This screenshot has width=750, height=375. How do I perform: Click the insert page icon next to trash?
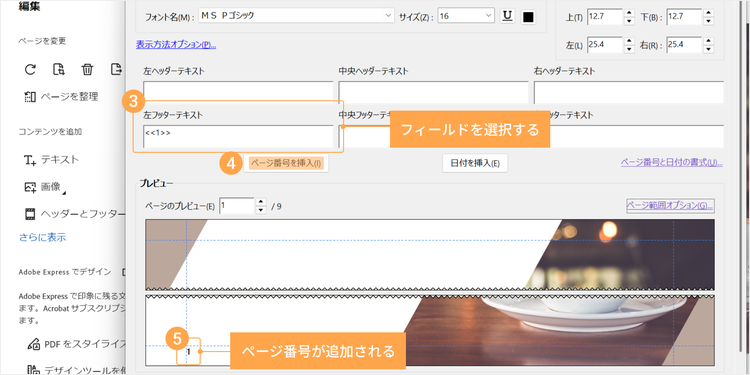pos(116,70)
